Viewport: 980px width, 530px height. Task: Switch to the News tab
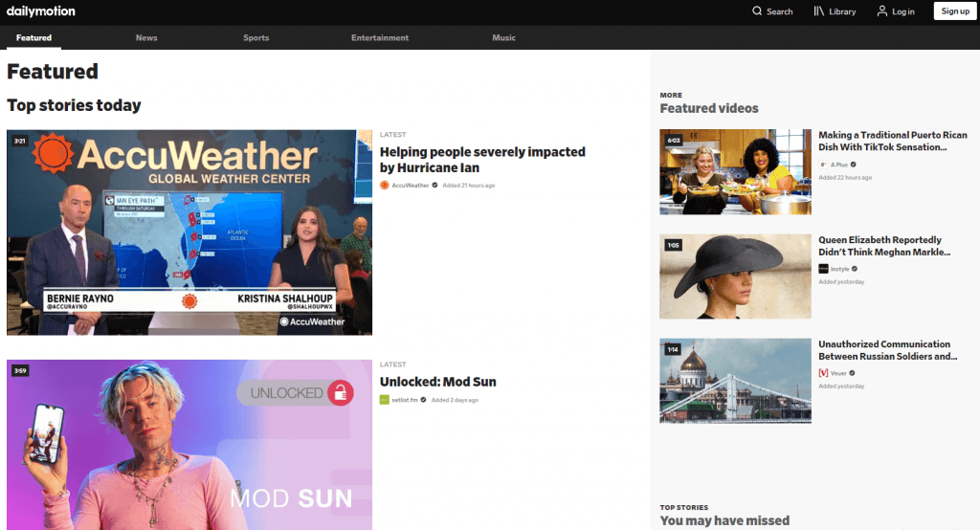(x=146, y=37)
